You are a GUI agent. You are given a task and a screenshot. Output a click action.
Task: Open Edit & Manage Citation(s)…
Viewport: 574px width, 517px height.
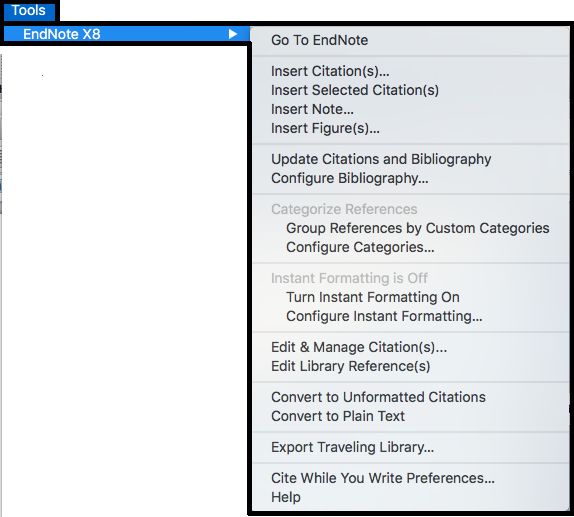[410, 347]
